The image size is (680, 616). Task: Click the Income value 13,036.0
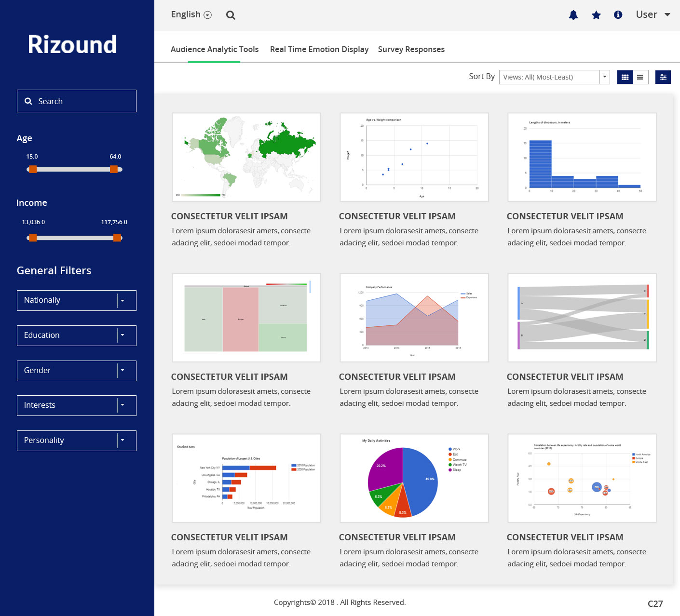pyautogui.click(x=33, y=222)
